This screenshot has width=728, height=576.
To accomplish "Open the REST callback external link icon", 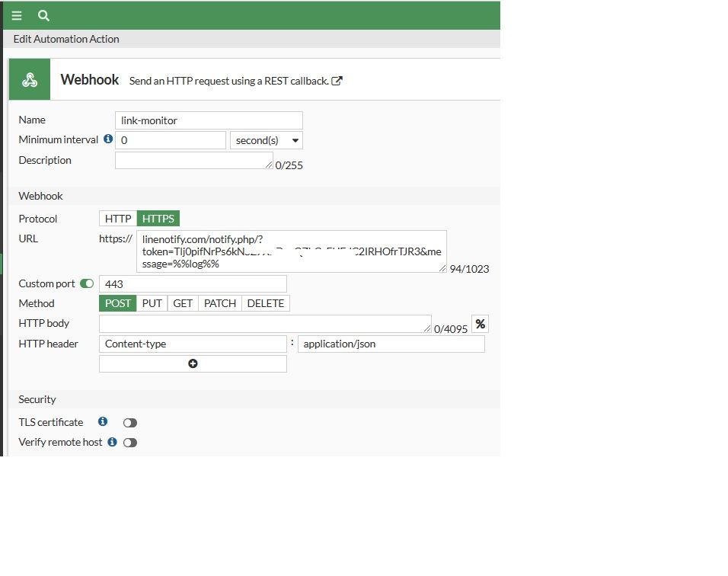I will [337, 81].
